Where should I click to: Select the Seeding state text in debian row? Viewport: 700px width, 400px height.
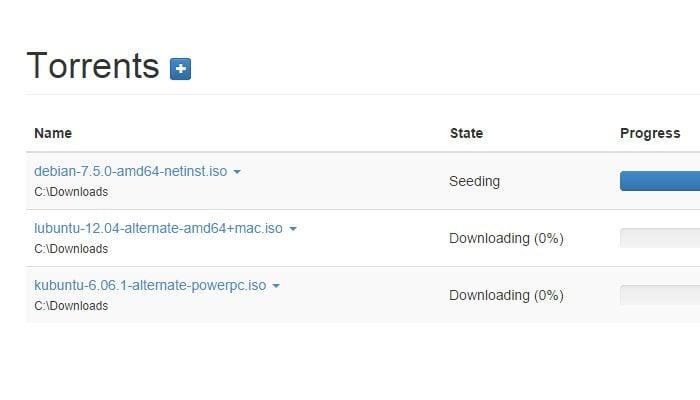click(x=475, y=181)
